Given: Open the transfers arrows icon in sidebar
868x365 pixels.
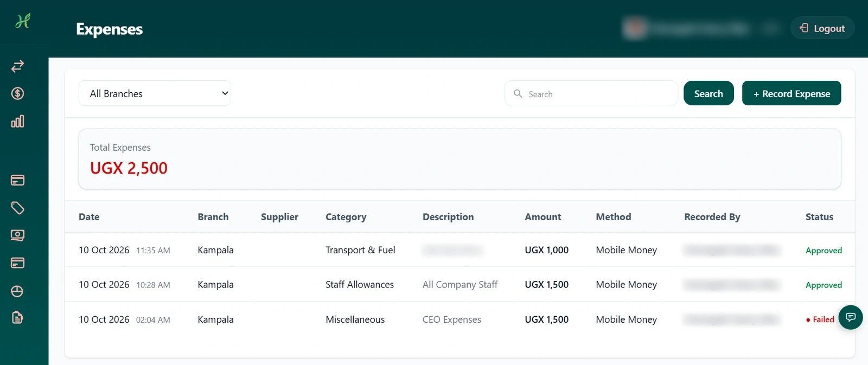Looking at the screenshot, I should point(17,66).
